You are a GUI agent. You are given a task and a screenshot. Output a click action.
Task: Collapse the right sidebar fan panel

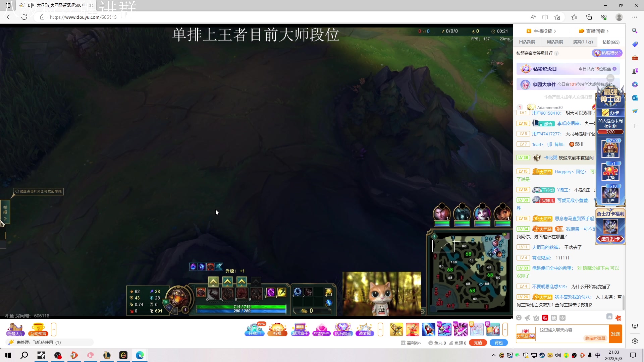click(x=611, y=78)
